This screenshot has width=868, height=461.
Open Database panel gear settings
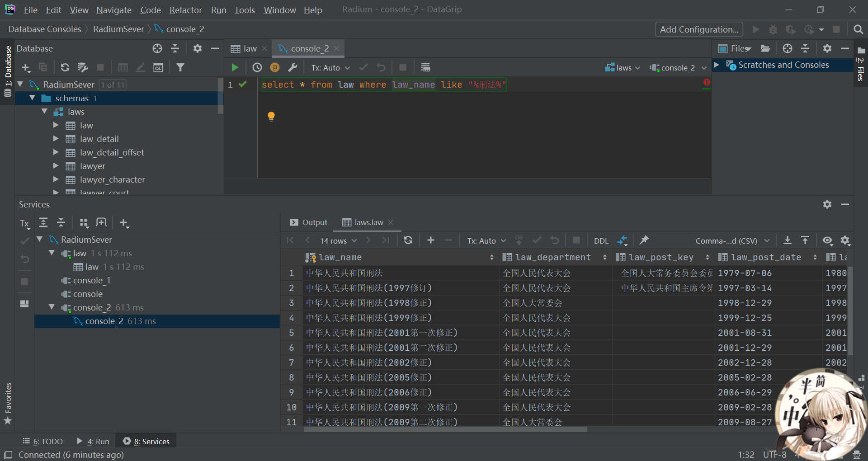(198, 48)
